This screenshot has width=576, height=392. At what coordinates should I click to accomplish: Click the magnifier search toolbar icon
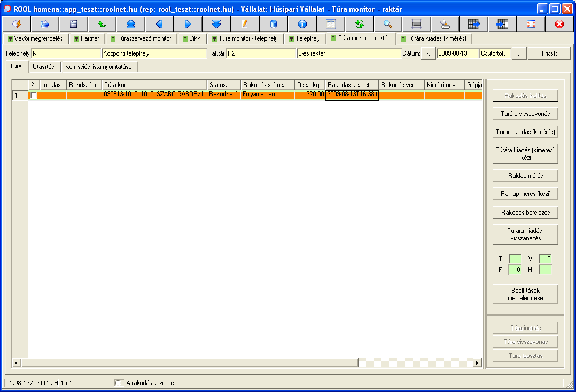[x=388, y=24]
